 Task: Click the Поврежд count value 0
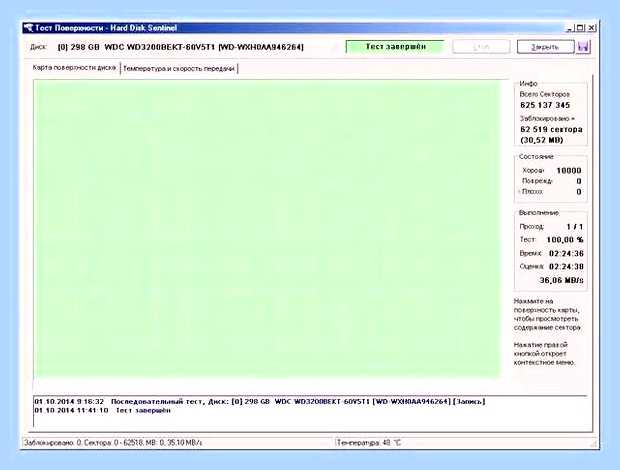pos(578,181)
